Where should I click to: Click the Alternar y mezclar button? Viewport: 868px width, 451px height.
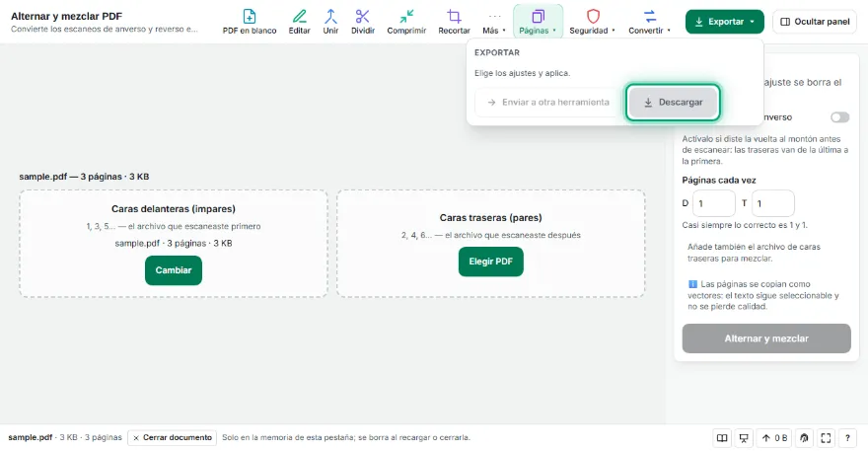(766, 338)
